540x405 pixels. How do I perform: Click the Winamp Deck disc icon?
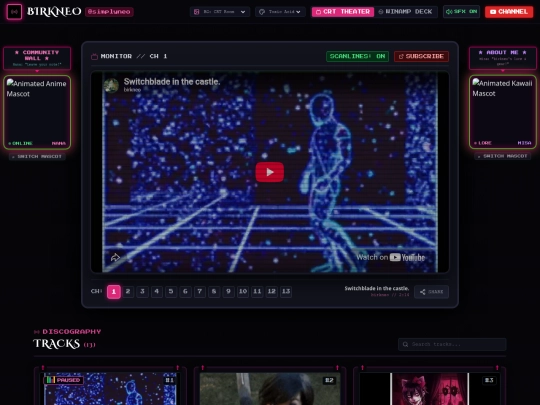381,12
